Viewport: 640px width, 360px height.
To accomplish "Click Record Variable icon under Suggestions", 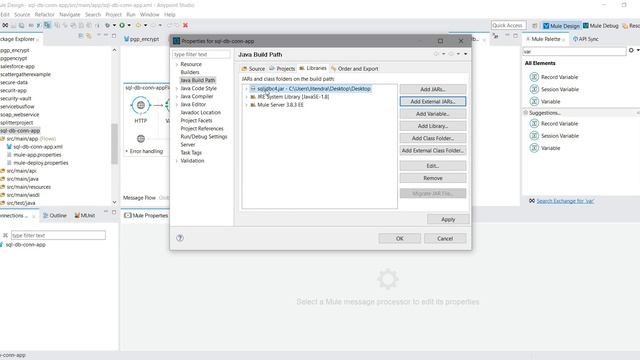I will (x=534, y=123).
